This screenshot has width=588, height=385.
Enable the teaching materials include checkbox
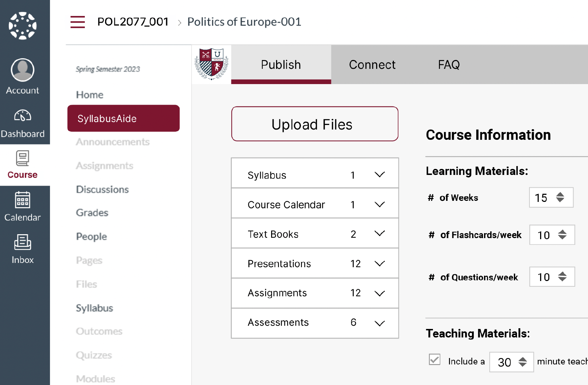click(434, 360)
